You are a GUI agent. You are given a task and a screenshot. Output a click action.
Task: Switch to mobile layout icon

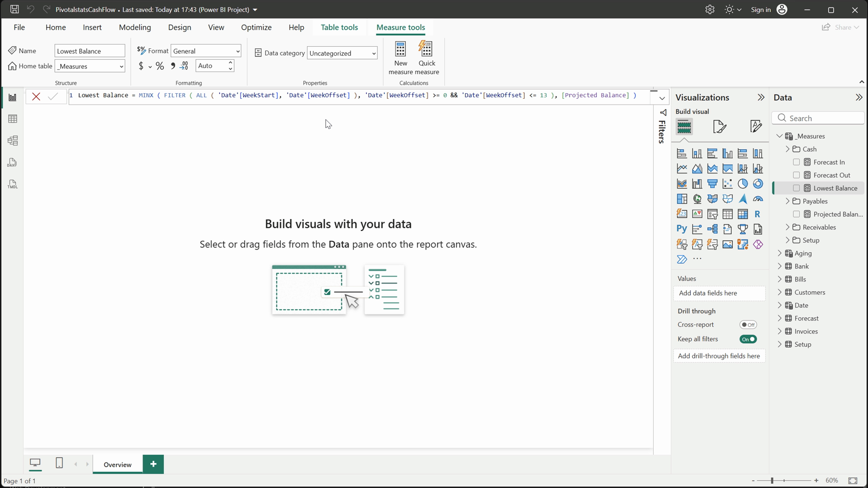(x=60, y=463)
